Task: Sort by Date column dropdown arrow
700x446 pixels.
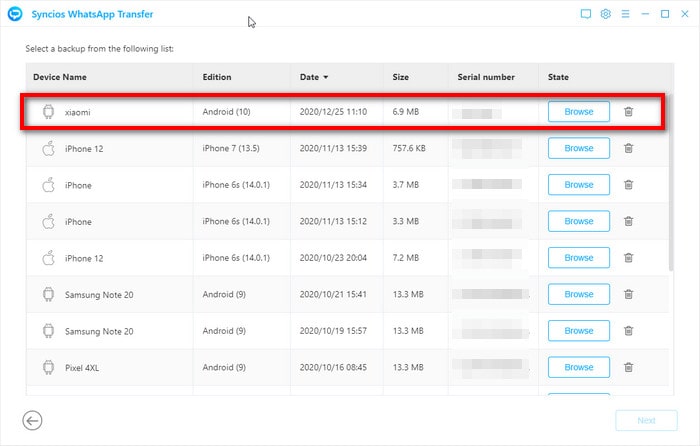Action: click(x=326, y=77)
